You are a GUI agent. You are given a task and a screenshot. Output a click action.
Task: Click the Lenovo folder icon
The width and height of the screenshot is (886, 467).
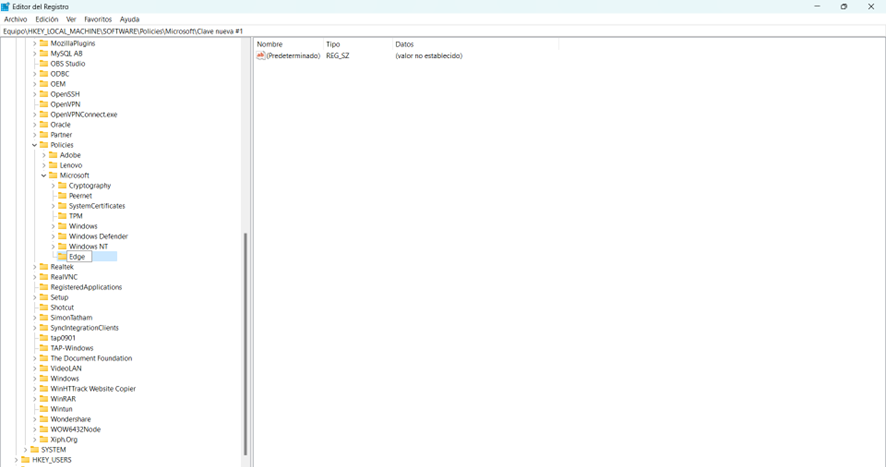point(53,165)
